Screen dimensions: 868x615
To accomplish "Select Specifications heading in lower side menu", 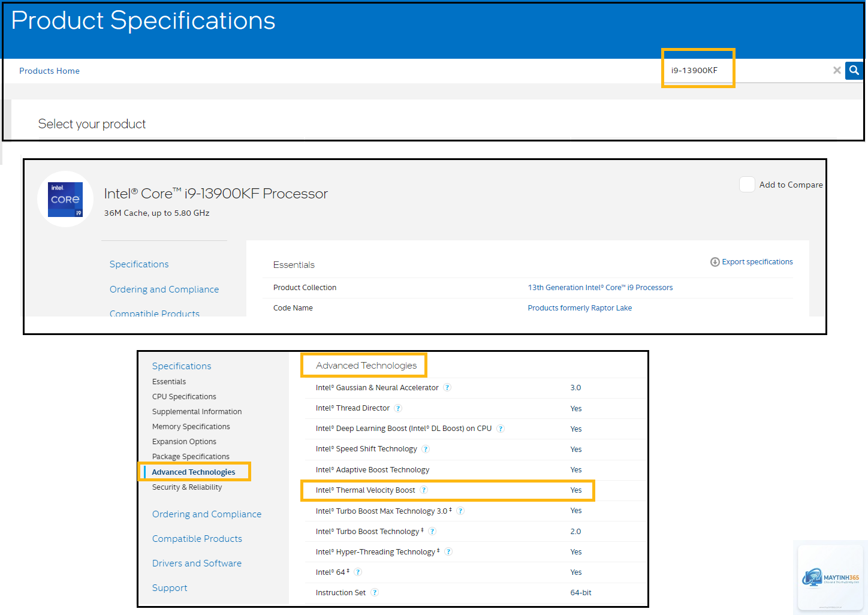I will click(182, 366).
